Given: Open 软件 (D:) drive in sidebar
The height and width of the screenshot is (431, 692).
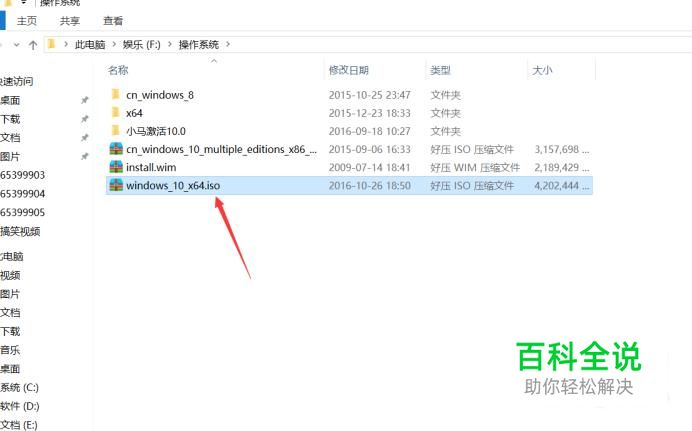Looking at the screenshot, I should click(20, 406).
